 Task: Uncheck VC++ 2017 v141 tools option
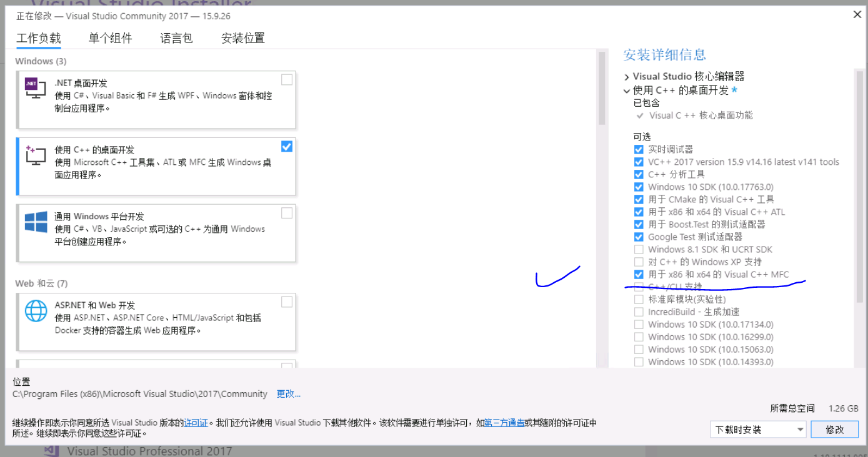click(639, 162)
